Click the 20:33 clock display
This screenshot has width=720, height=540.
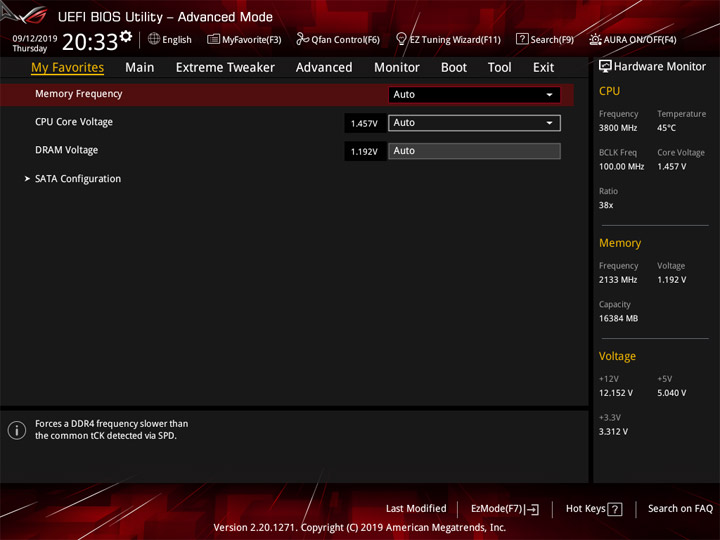pos(90,42)
